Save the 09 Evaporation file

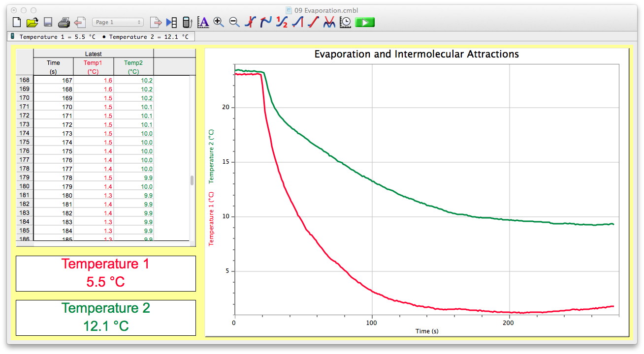click(x=47, y=22)
